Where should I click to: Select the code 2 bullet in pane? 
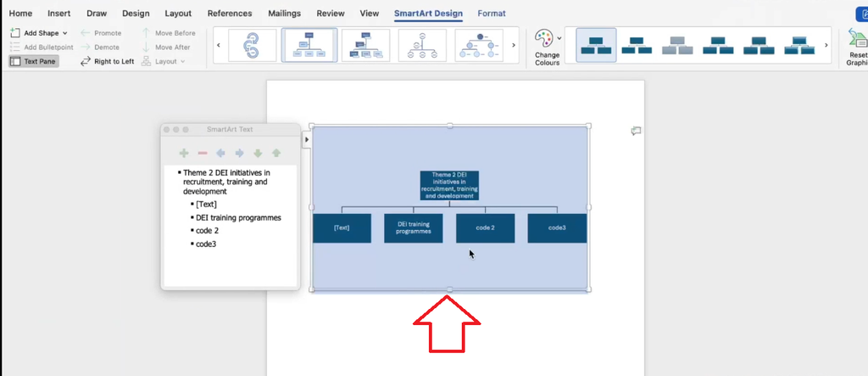207,231
